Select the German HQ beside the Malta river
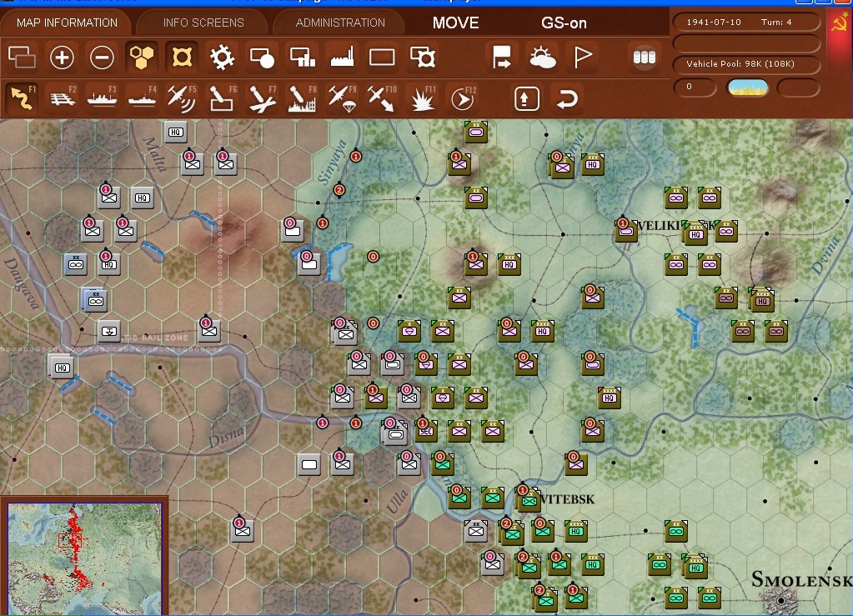The image size is (853, 616). click(175, 132)
